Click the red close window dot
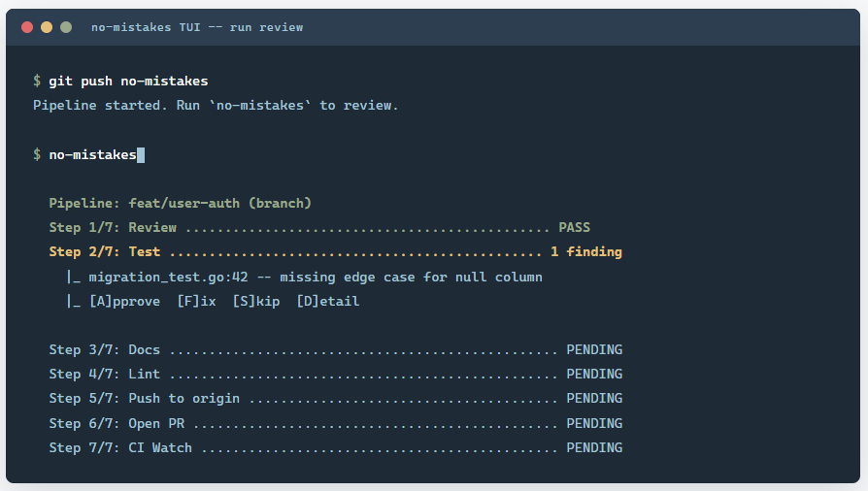The width and height of the screenshot is (868, 491). [27, 27]
